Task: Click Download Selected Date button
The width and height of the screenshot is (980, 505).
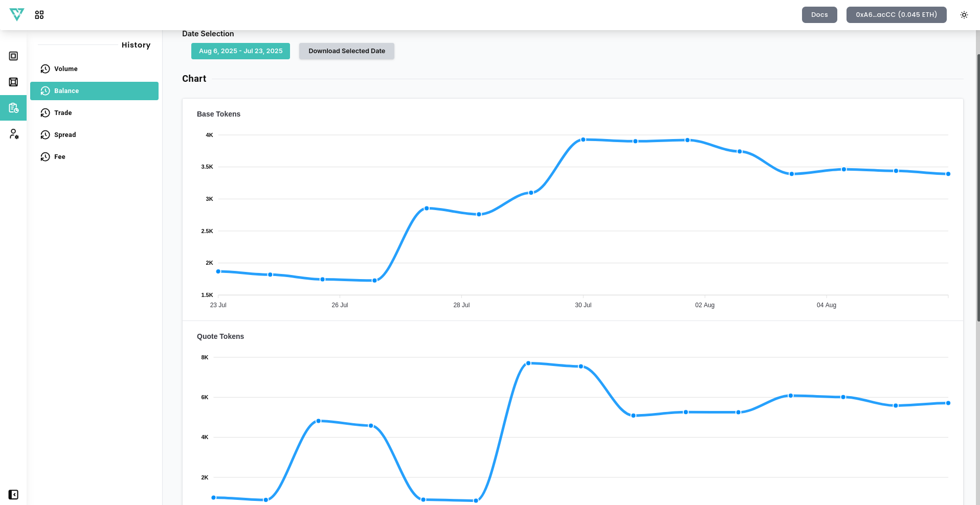Action: click(x=346, y=51)
